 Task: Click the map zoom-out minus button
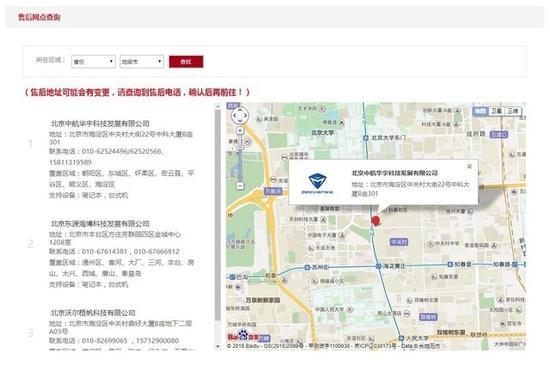(240, 185)
